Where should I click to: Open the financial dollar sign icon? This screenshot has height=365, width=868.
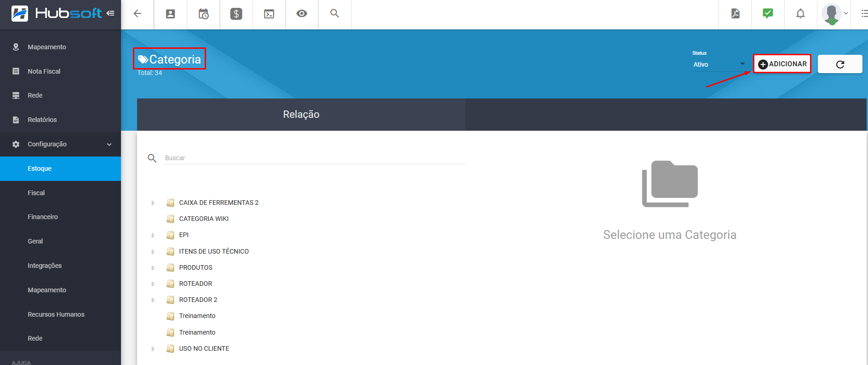tap(236, 14)
